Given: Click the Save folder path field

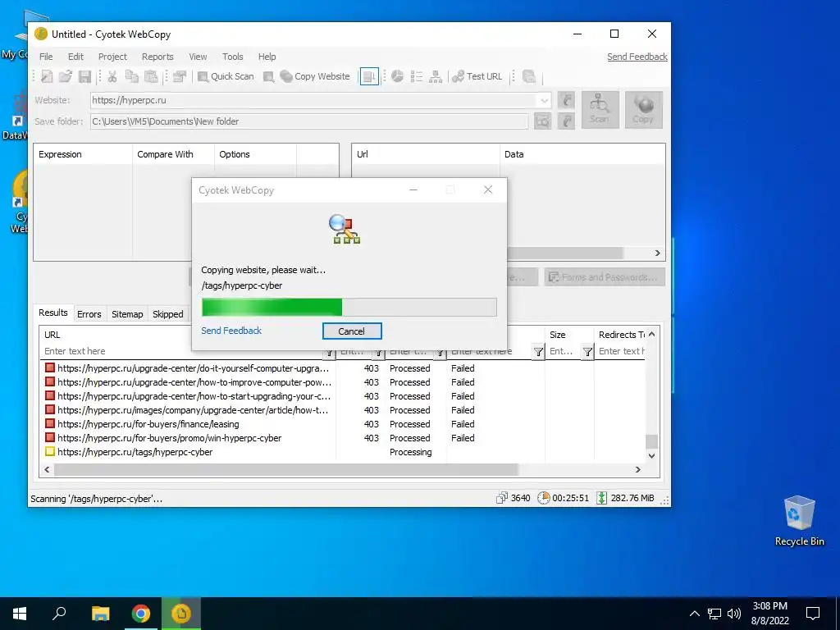Looking at the screenshot, I should tap(309, 121).
